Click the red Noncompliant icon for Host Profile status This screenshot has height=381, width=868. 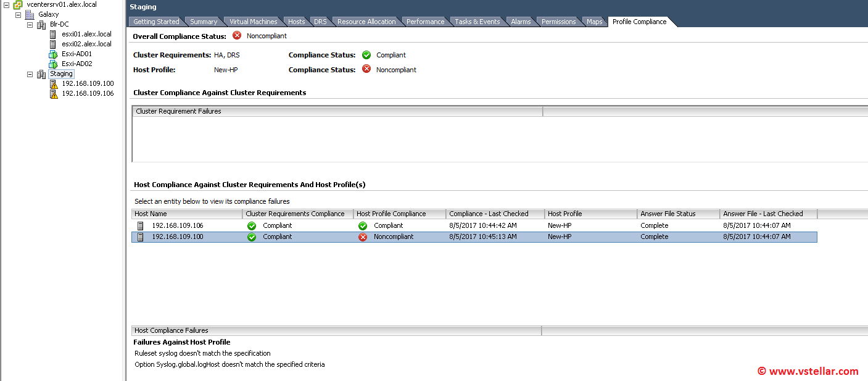pos(366,70)
